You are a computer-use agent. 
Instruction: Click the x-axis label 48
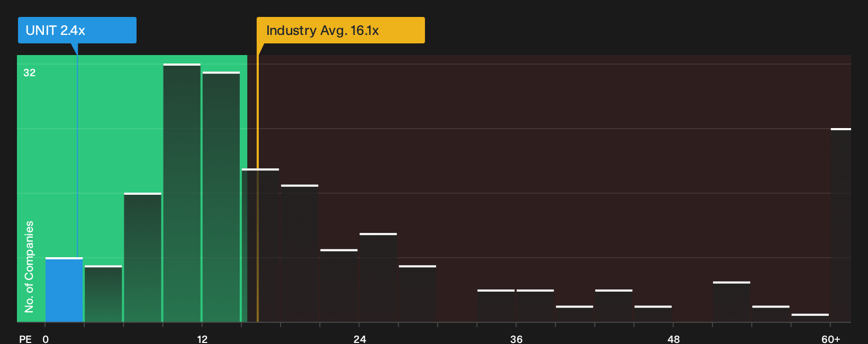[674, 339]
